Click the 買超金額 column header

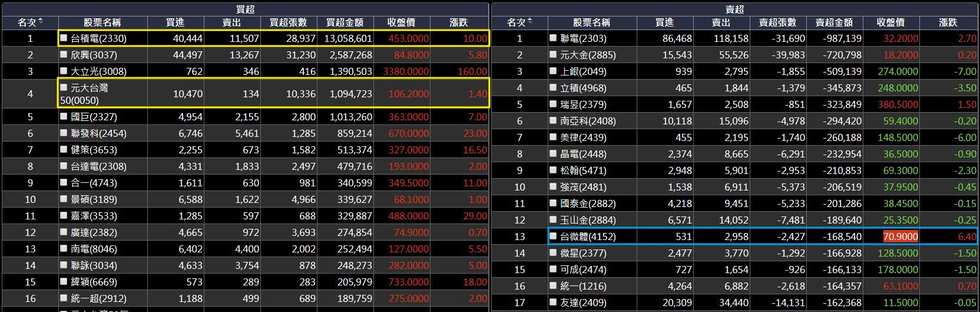point(345,22)
